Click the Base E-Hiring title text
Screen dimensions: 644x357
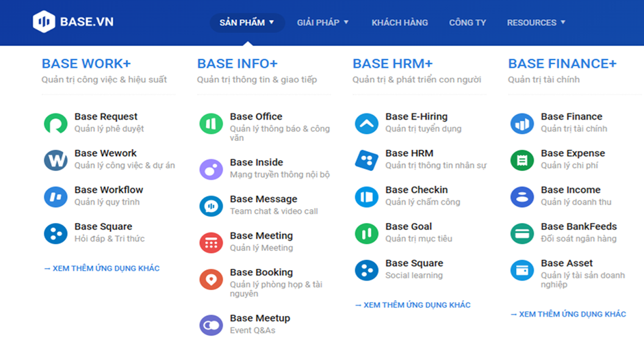417,116
